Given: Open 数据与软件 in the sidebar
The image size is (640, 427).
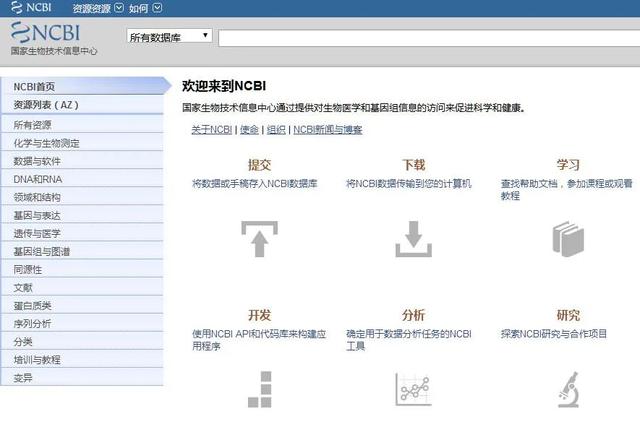Looking at the screenshot, I should click(x=82, y=161).
